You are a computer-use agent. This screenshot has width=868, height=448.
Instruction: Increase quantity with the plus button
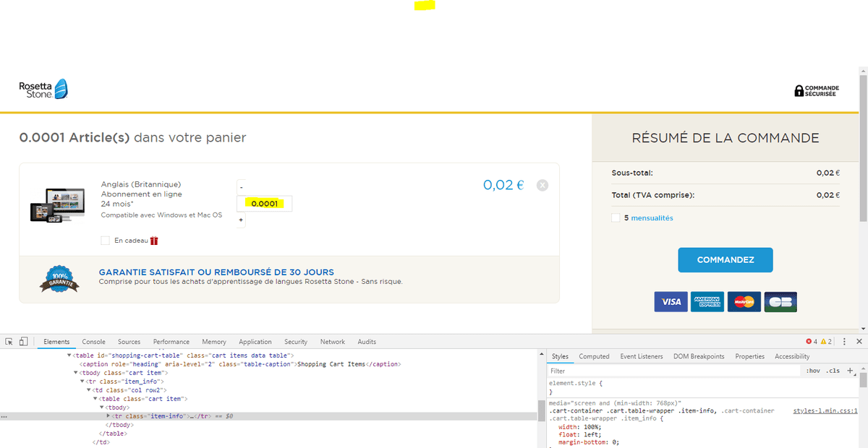point(241,220)
